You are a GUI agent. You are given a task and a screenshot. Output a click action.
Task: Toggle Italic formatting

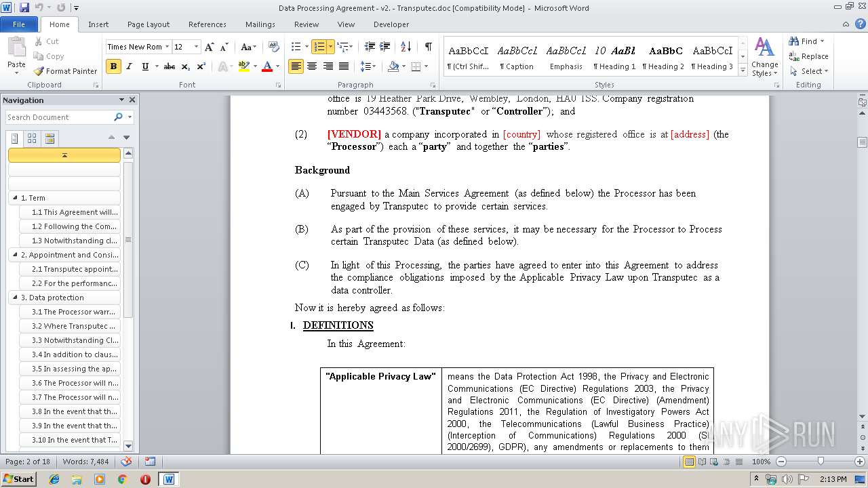click(x=130, y=66)
